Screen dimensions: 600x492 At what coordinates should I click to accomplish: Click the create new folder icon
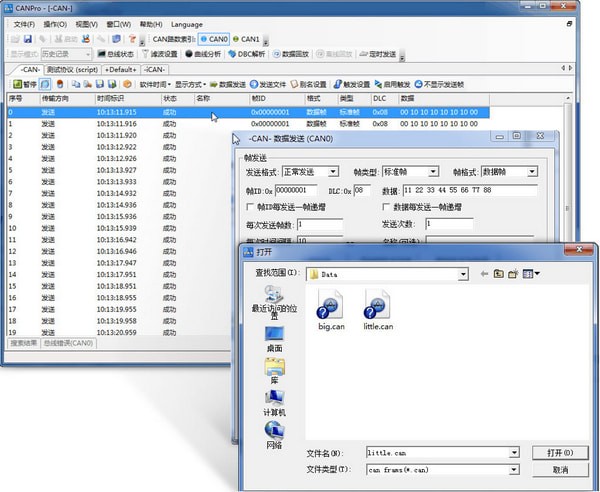point(513,274)
